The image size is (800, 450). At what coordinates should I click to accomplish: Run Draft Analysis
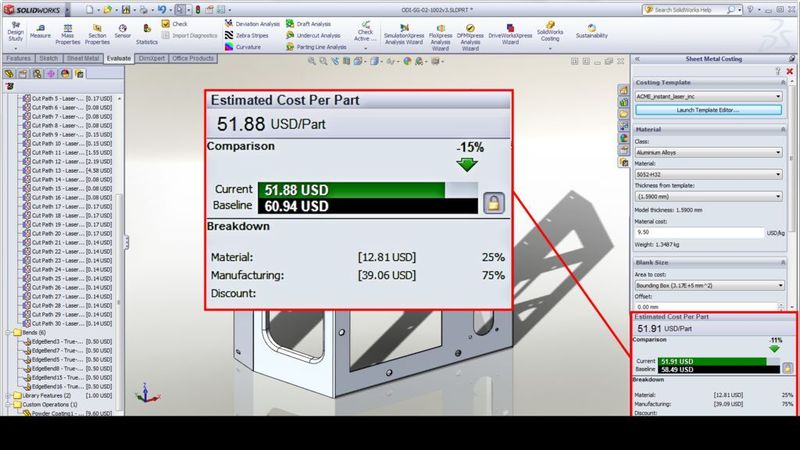[308, 24]
